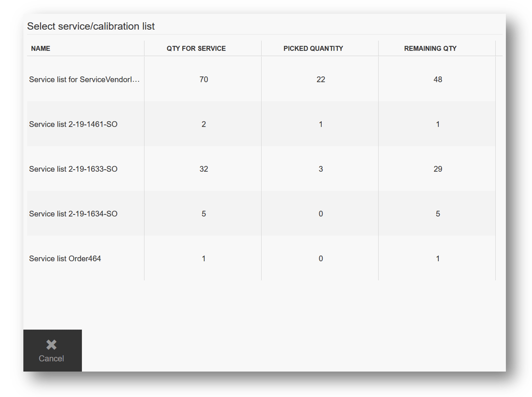This screenshot has height=397, width=532.
Task: Click quantity for service value 70
Action: tap(203, 79)
